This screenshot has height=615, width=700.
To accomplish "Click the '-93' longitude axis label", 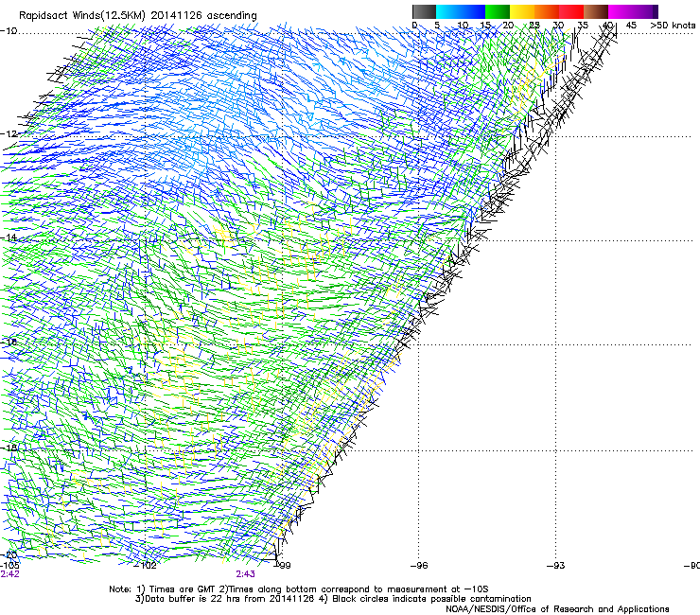I will [x=556, y=566].
